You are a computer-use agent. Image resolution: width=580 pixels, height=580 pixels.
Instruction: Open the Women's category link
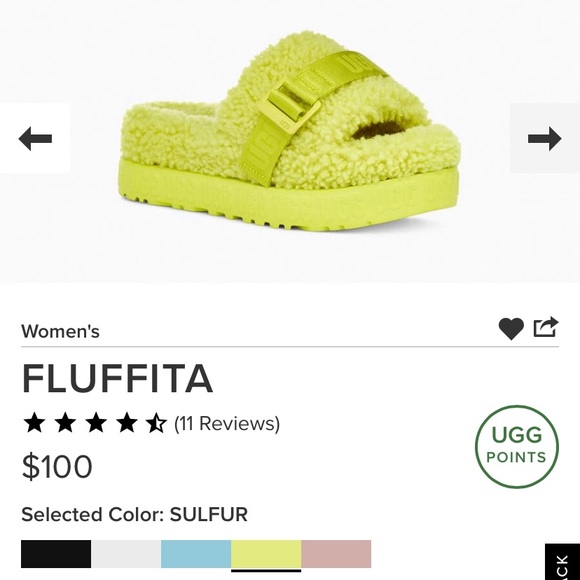(60, 331)
